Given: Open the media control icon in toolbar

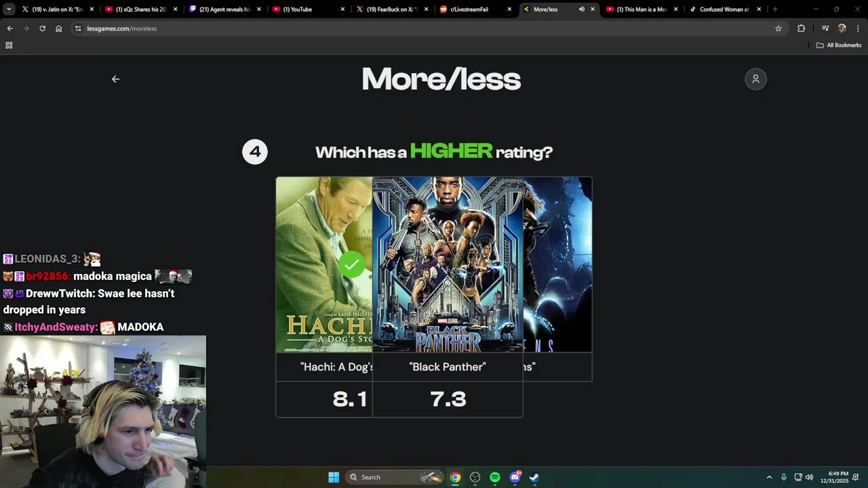Looking at the screenshot, I should click(x=825, y=28).
